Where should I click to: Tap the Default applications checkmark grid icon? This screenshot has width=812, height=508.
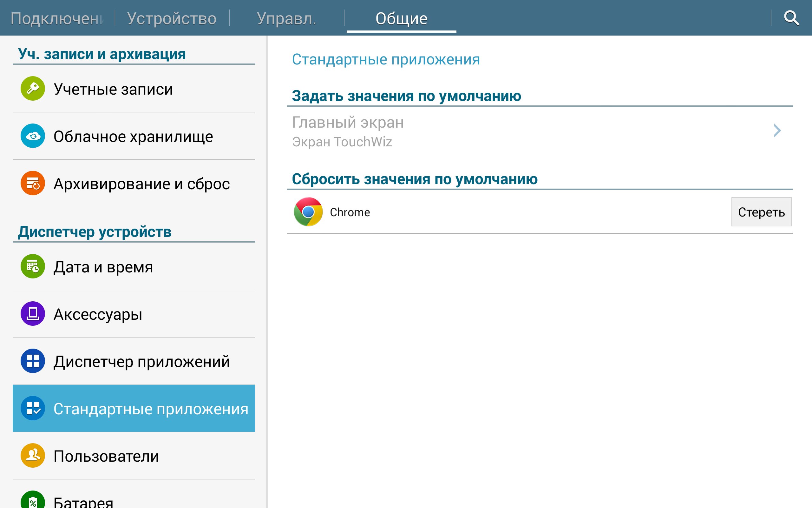coord(33,409)
